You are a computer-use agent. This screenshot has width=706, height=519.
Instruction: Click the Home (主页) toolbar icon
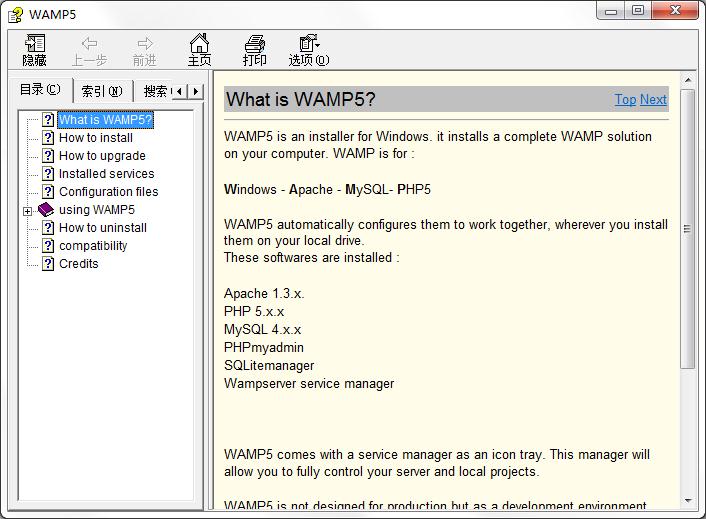tap(200, 49)
